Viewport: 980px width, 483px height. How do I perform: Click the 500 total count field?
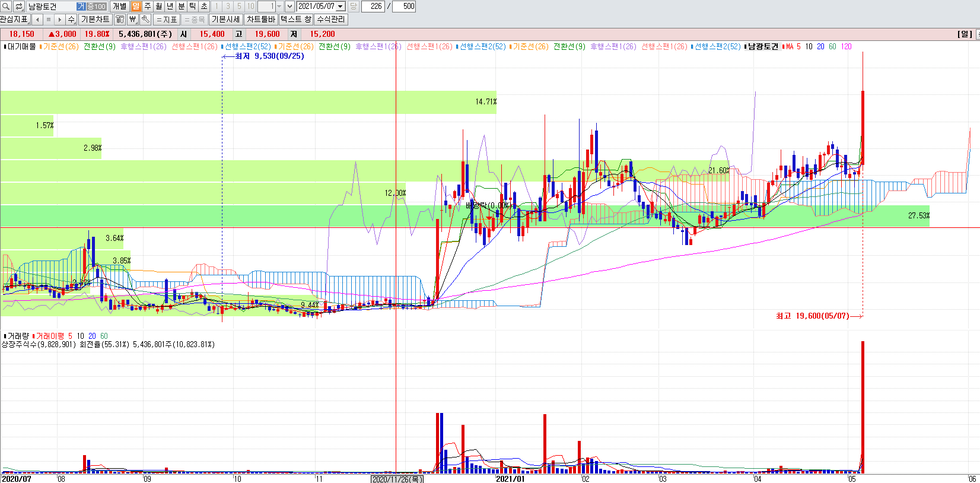404,6
